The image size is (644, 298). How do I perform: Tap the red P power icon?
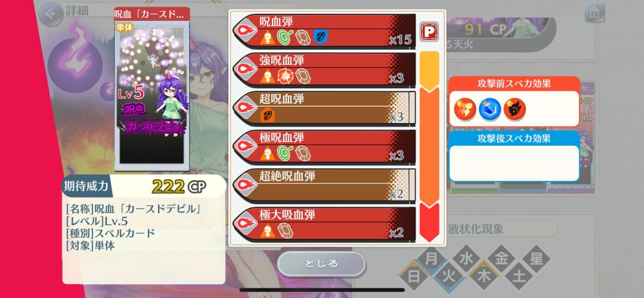tap(429, 32)
